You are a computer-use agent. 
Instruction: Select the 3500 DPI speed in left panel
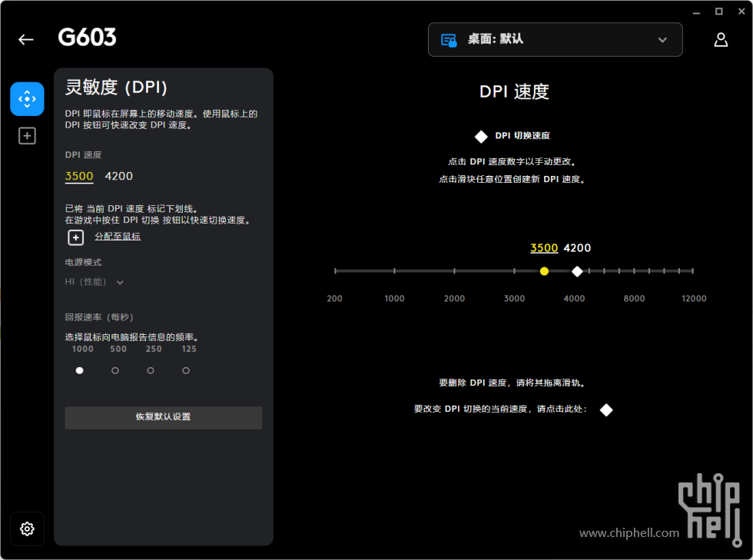(79, 176)
